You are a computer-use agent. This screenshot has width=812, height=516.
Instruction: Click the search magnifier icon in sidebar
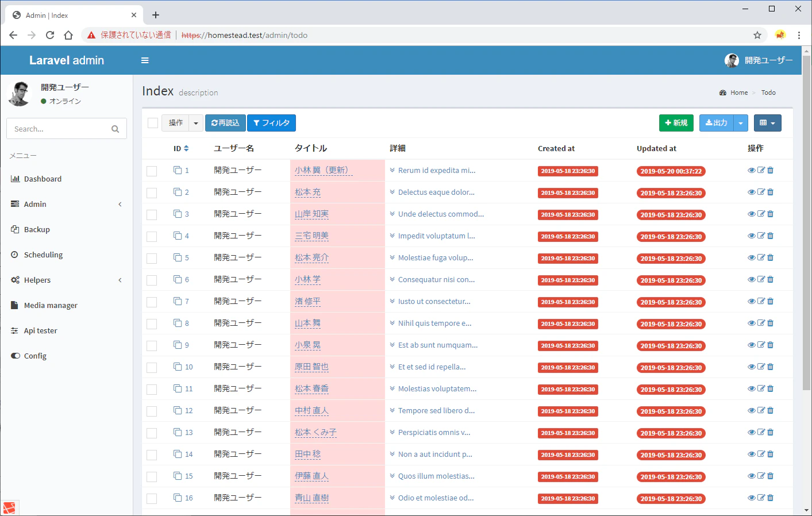[x=115, y=129]
